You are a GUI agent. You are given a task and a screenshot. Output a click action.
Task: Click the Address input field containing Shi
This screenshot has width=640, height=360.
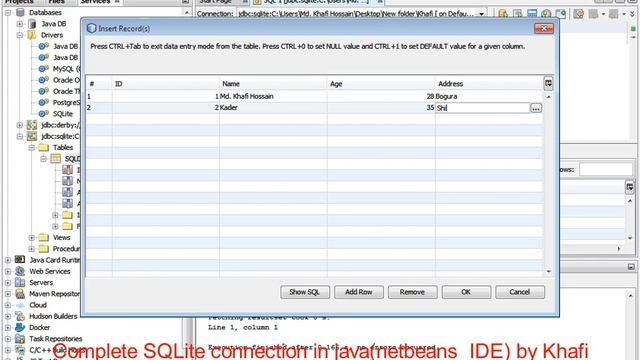coord(482,108)
